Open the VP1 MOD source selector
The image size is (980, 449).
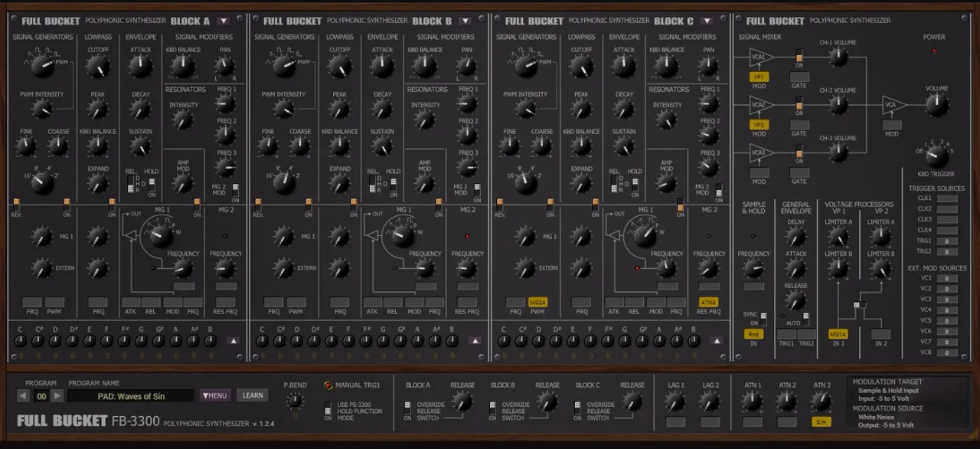[x=759, y=77]
